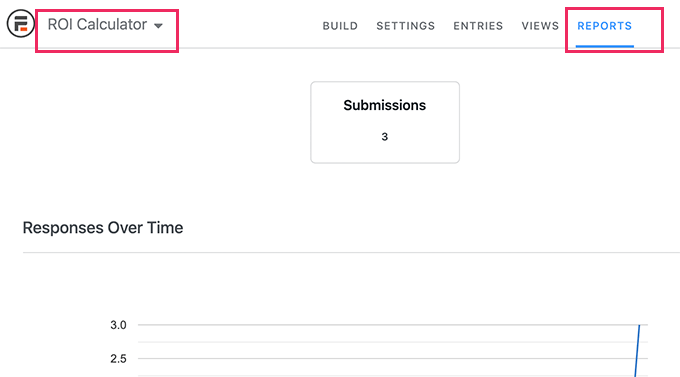The image size is (680, 377).
Task: Click the blue line in chart
Action: pos(637,351)
